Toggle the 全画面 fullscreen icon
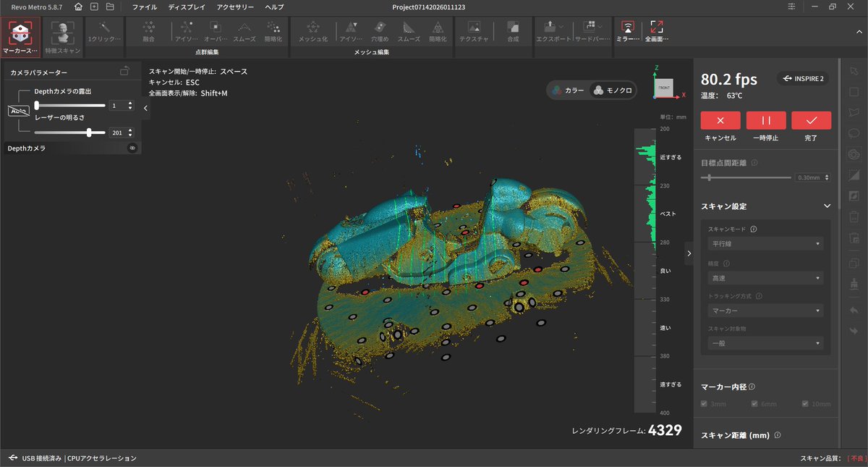This screenshot has height=467, width=868. coord(657,28)
